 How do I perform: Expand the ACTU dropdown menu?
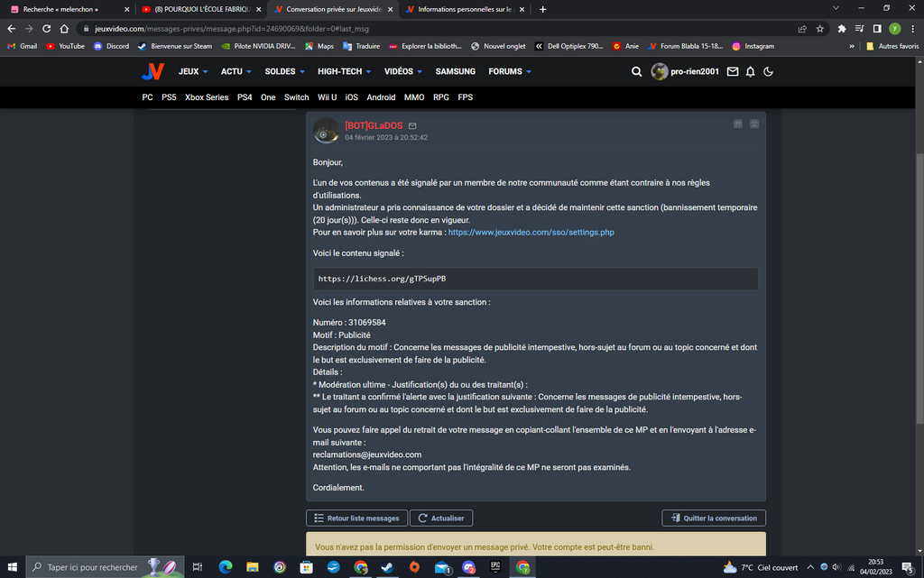236,71
